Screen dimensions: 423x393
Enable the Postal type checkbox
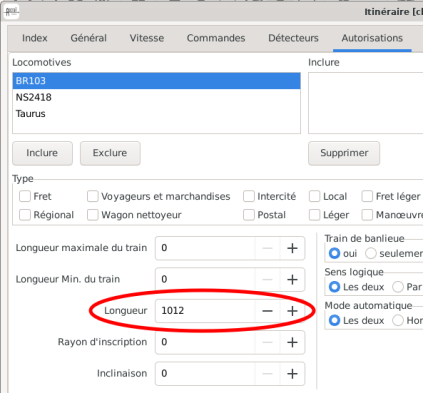point(249,215)
